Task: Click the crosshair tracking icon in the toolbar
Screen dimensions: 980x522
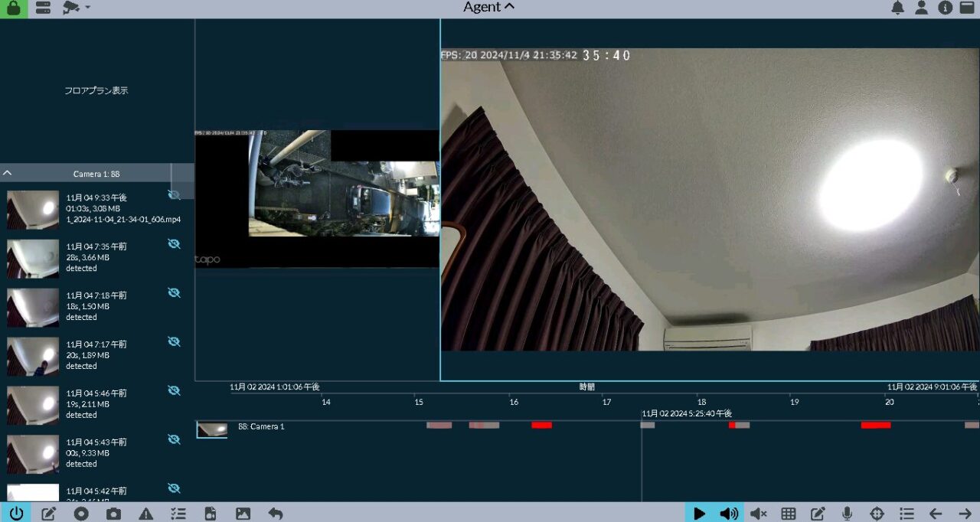Action: click(x=877, y=514)
